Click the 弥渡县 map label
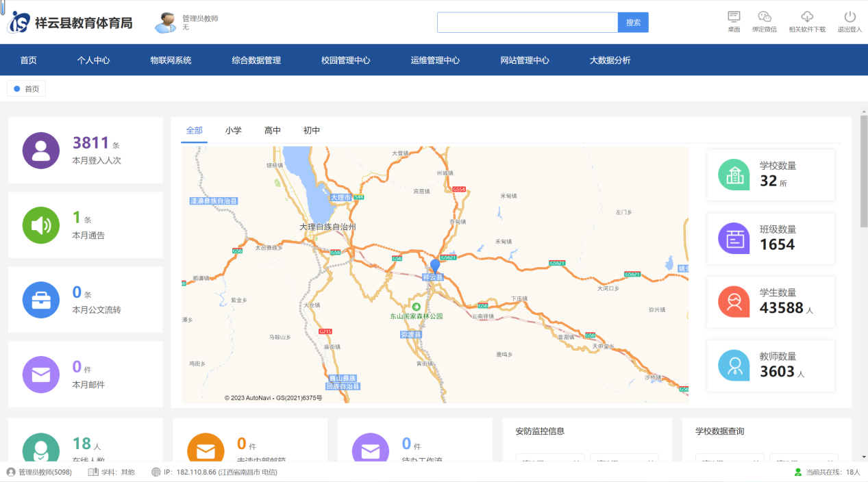 point(412,335)
